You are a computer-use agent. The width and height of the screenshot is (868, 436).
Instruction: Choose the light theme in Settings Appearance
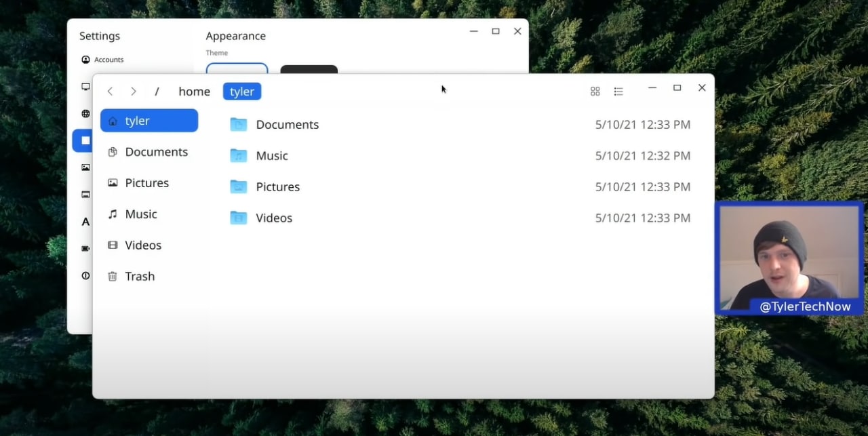coord(237,68)
